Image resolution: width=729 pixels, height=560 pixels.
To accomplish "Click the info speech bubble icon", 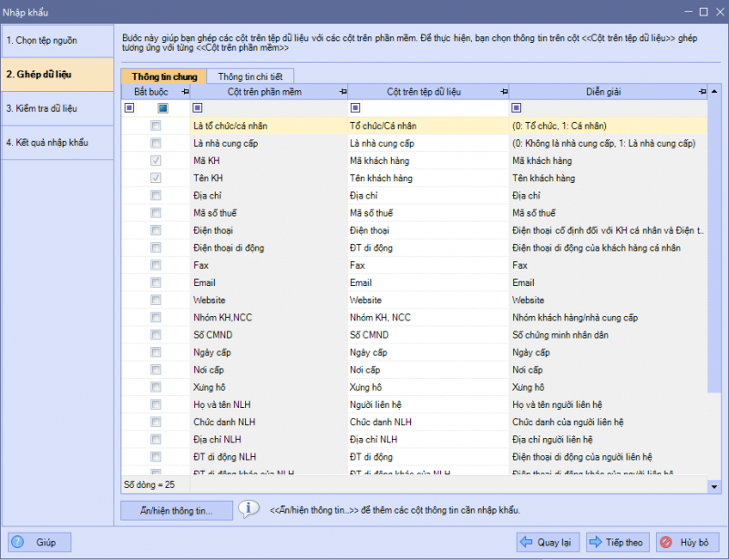I will coord(249,509).
